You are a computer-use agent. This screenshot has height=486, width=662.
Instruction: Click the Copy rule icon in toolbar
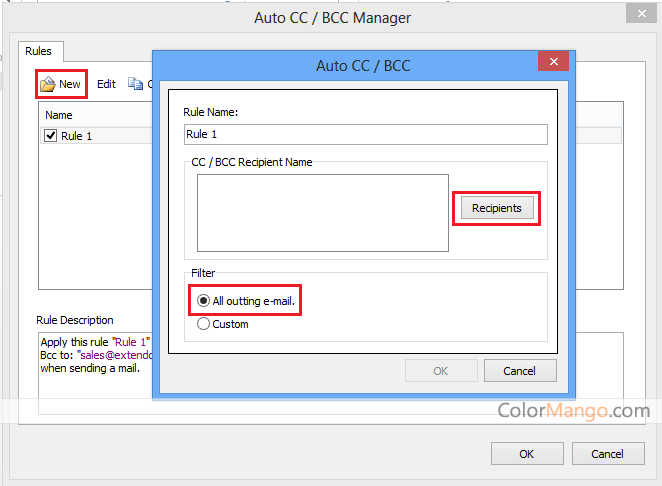[x=136, y=84]
